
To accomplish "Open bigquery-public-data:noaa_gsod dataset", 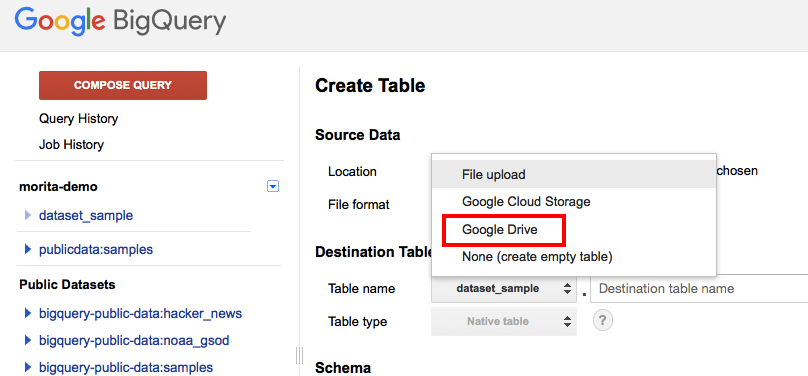I will coord(134,340).
